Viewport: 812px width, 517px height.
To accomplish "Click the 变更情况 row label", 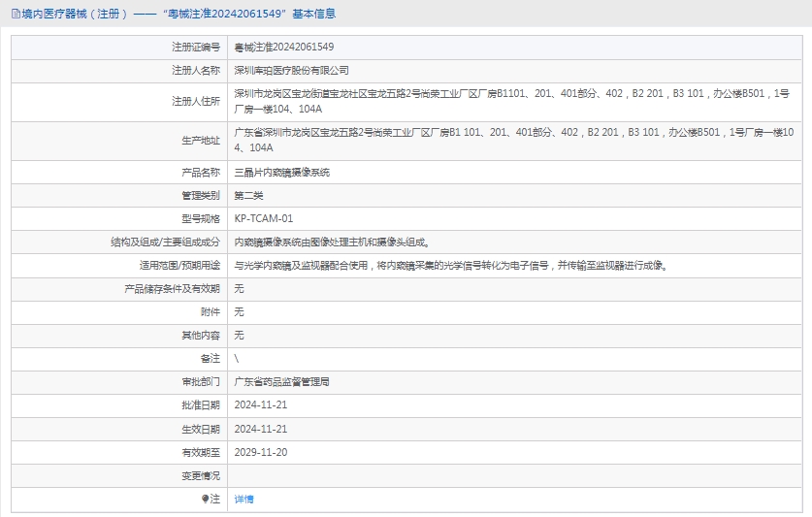I will pyautogui.click(x=200, y=475).
